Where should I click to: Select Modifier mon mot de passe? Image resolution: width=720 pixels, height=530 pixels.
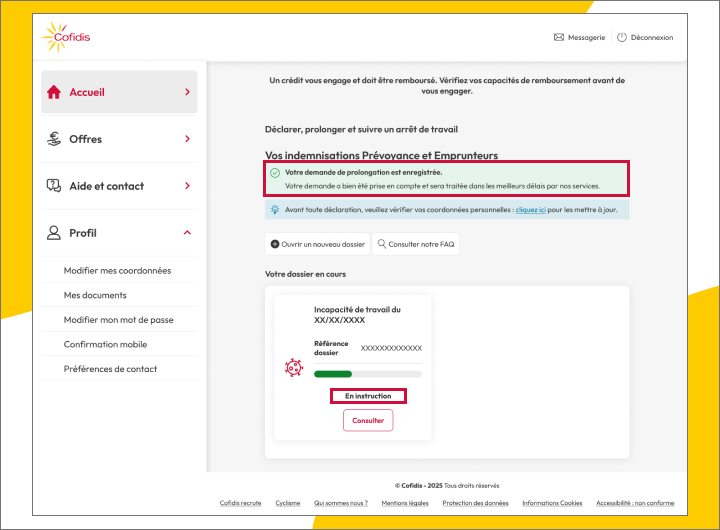pyautogui.click(x=118, y=320)
